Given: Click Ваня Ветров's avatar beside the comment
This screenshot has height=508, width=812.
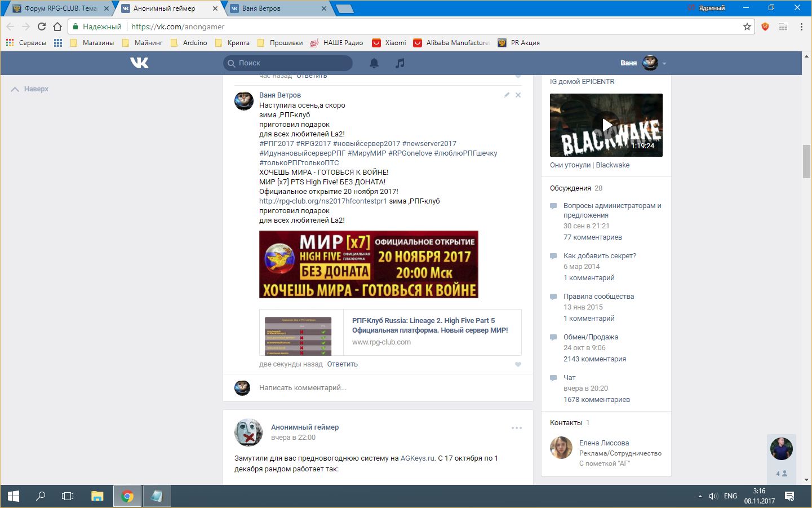Looking at the screenshot, I should pos(244,101).
